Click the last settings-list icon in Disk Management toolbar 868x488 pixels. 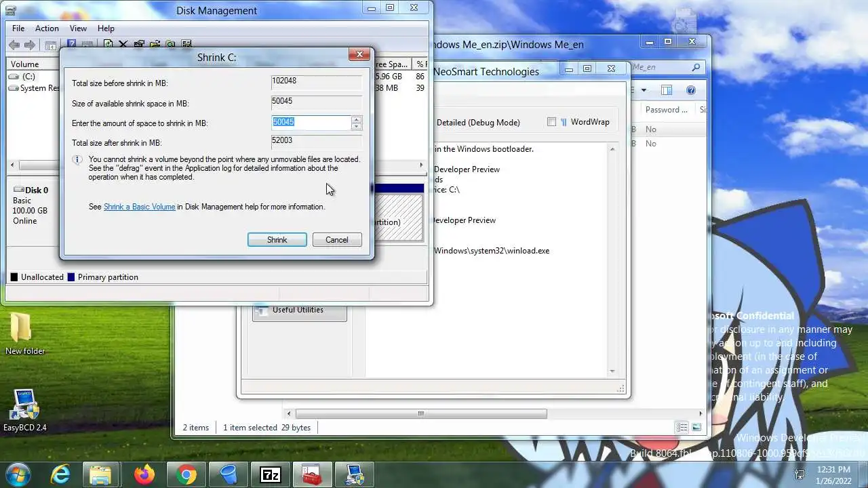pos(186,45)
